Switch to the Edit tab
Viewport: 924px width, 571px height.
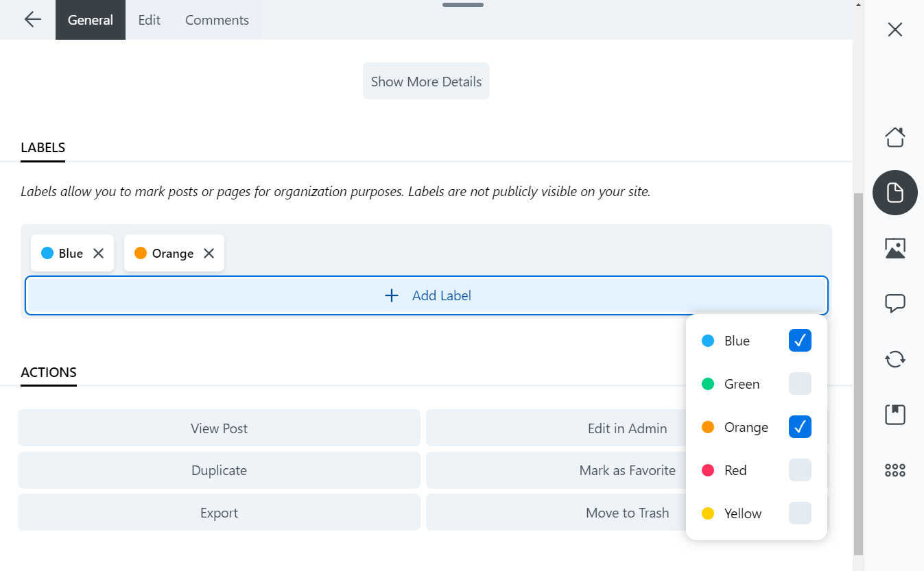point(149,20)
